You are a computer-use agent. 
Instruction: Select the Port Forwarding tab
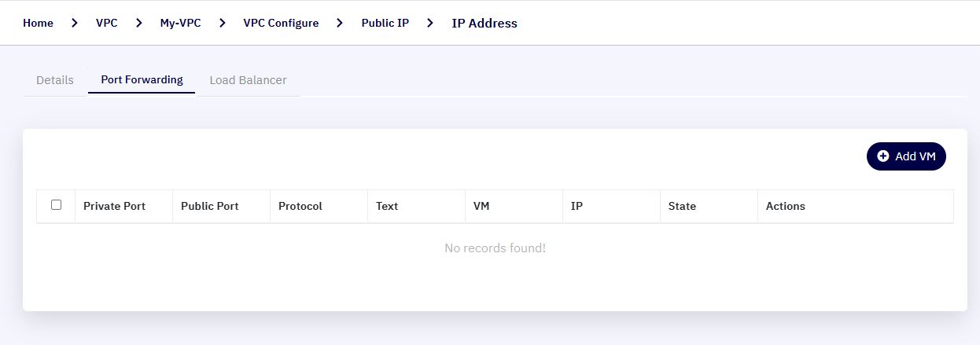142,80
